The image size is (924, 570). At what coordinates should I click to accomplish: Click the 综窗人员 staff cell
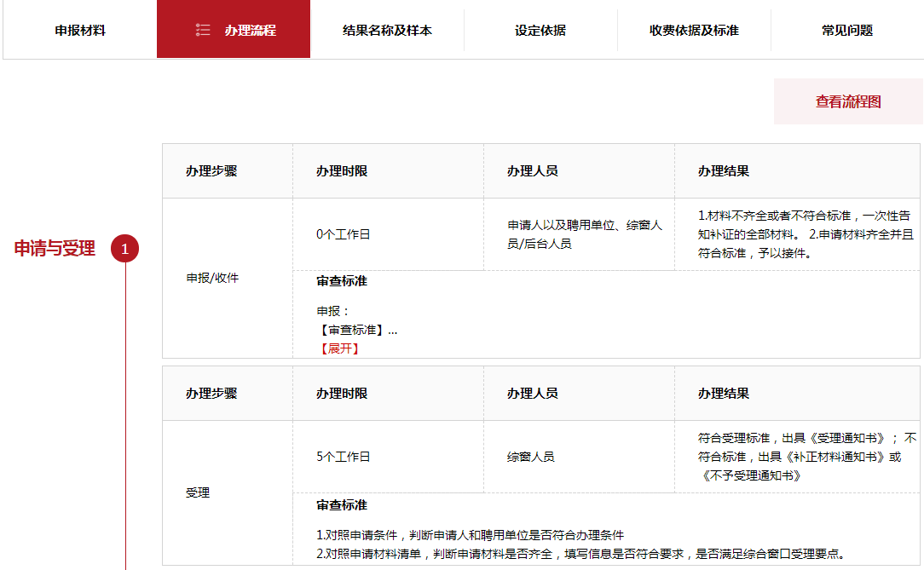(x=580, y=457)
